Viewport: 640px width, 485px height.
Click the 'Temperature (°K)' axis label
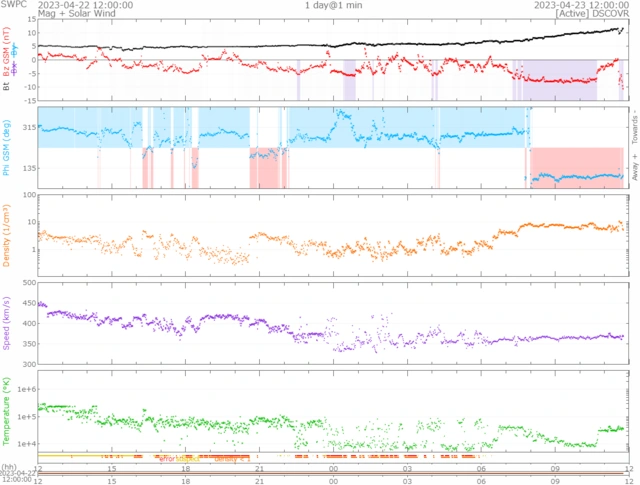[6, 411]
